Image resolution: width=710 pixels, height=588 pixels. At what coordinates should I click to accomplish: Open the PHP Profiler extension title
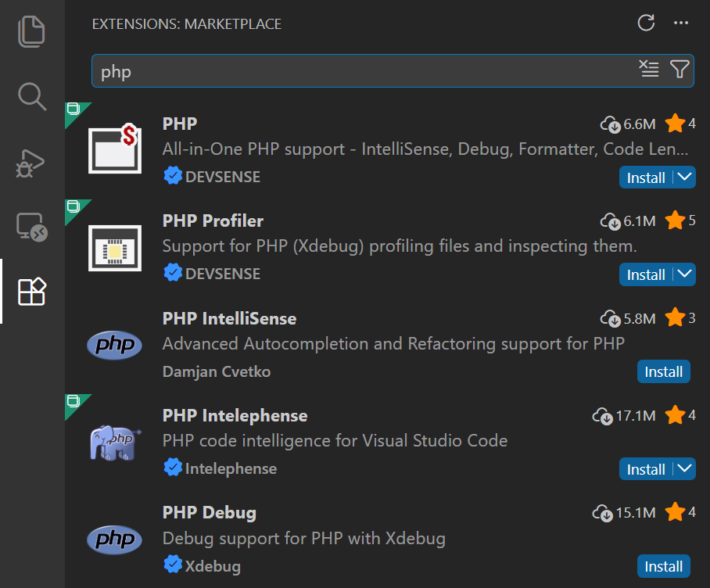coord(213,221)
